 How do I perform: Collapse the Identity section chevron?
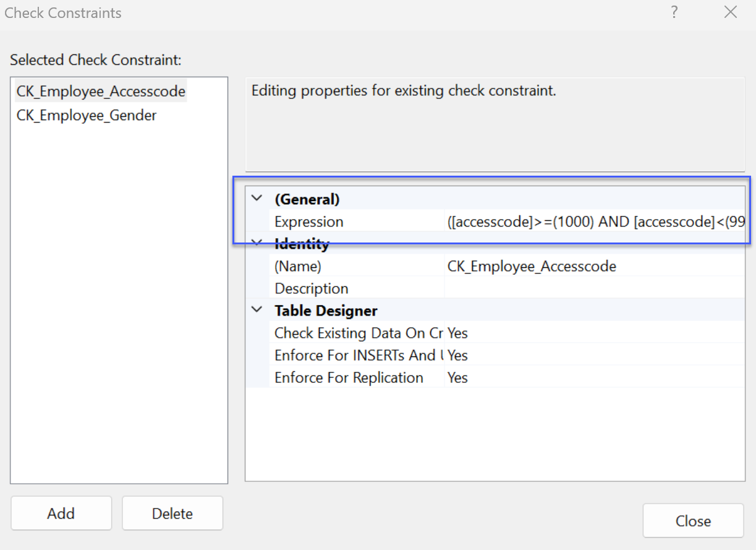click(x=257, y=244)
